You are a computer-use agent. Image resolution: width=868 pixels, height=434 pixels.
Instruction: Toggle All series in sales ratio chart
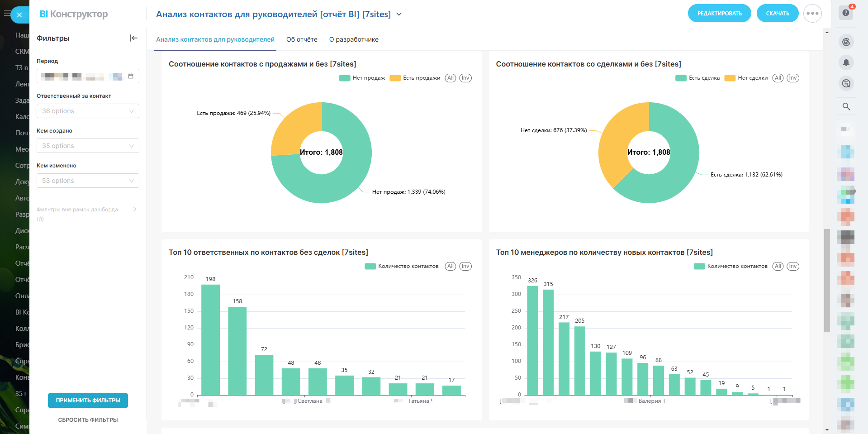450,78
